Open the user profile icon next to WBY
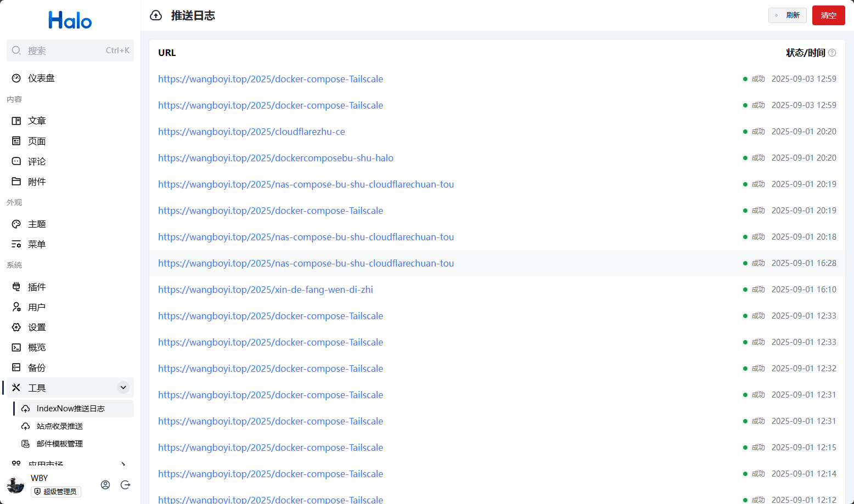The width and height of the screenshot is (854, 504). click(x=105, y=485)
